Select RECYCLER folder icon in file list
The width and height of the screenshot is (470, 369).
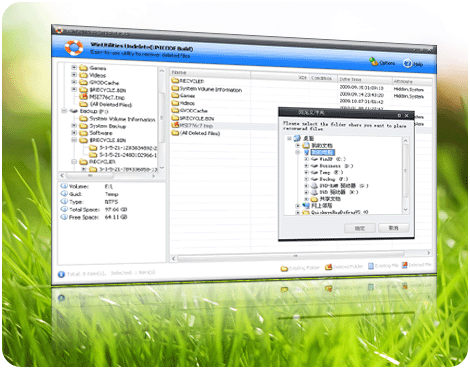coord(175,80)
